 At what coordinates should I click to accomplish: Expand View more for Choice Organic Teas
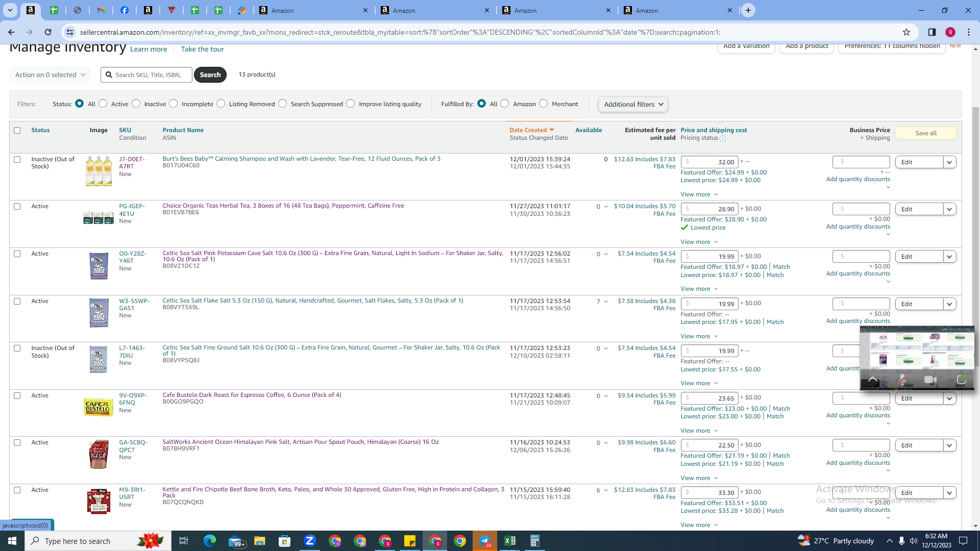(699, 242)
